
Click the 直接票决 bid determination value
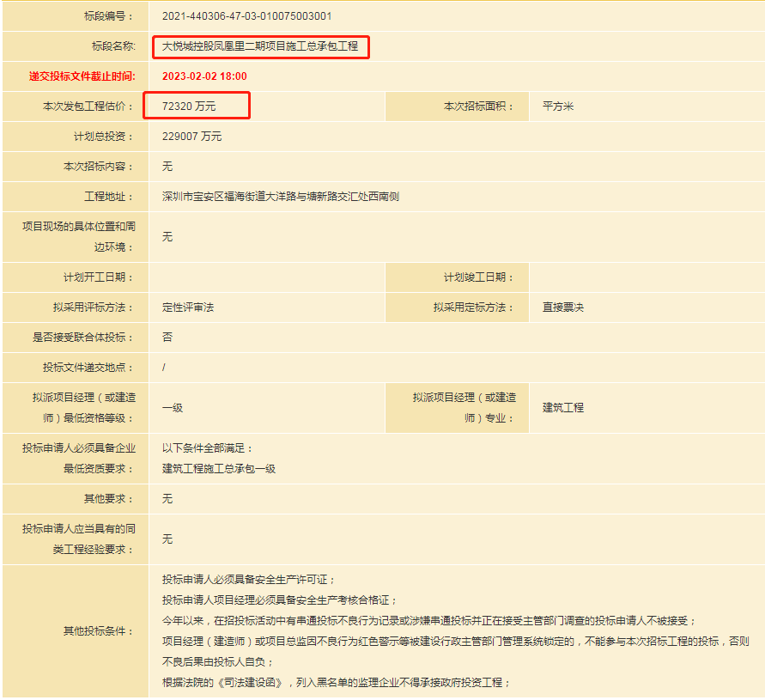[x=563, y=307]
